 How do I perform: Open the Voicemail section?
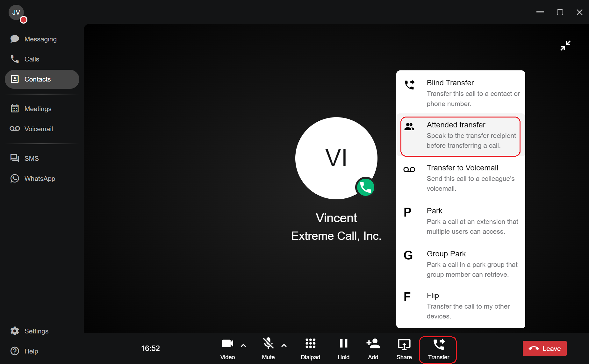(38, 129)
